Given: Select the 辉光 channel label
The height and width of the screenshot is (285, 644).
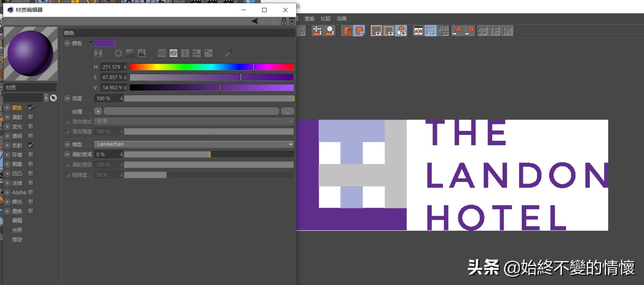Looking at the screenshot, I should pos(17,202).
